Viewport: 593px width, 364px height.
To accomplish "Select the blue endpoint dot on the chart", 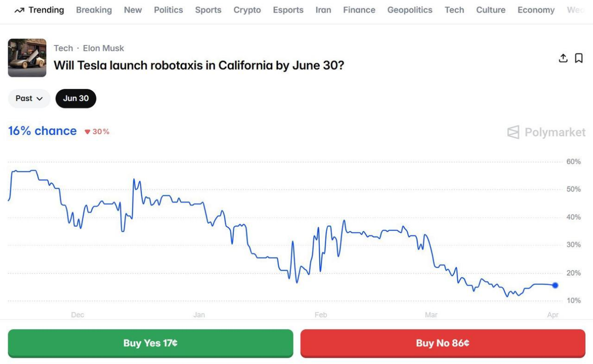I will point(555,285).
